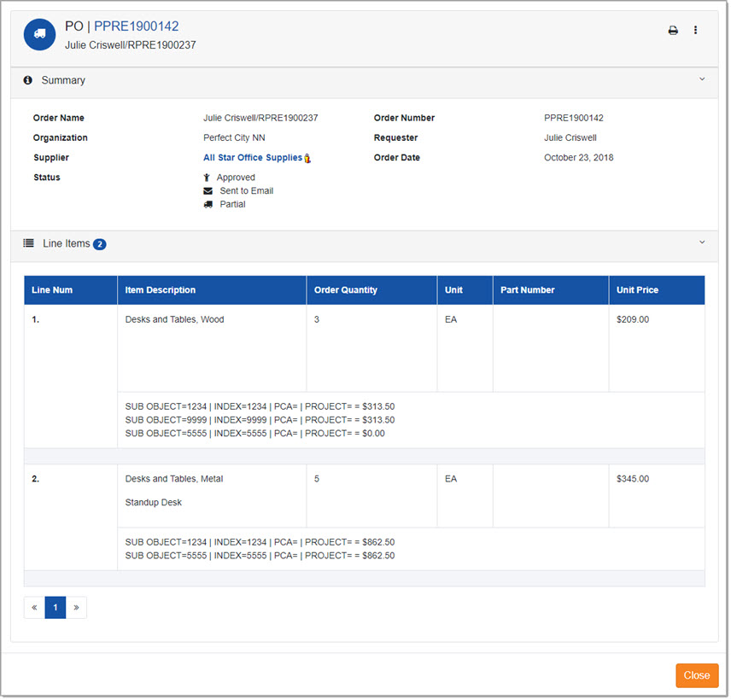Click the Order Name value Julie Criswell/RPRE1900237
This screenshot has width=731, height=700.
260,118
